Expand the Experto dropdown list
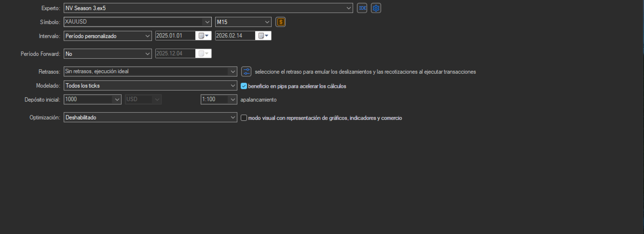Screen dimensions: 644x234 pos(349,8)
